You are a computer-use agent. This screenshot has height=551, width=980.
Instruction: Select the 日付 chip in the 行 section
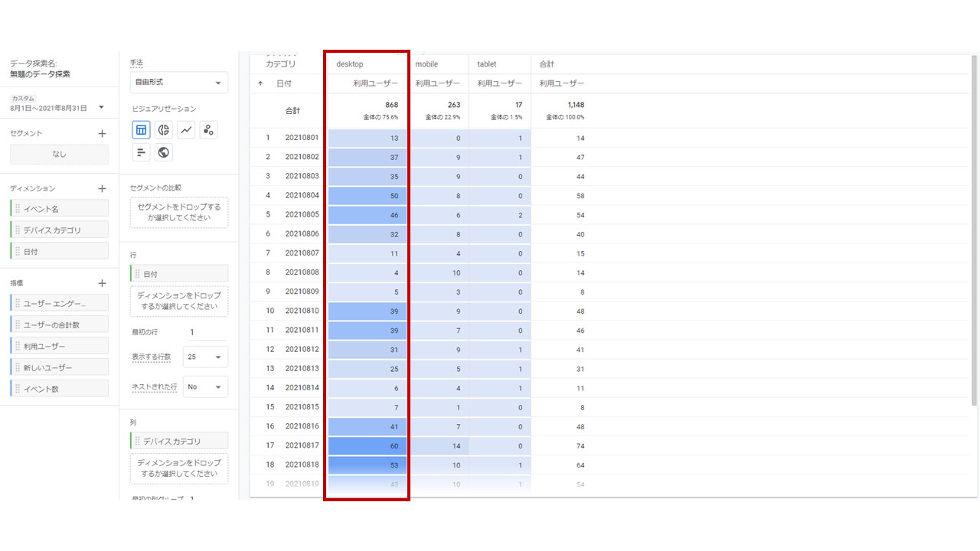178,273
